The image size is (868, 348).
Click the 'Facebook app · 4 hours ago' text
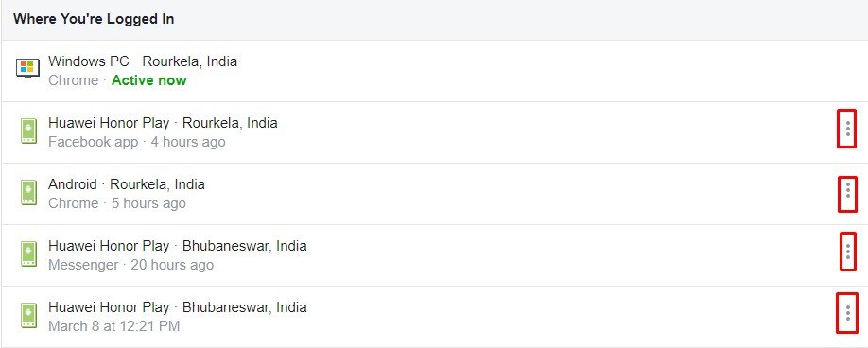click(x=137, y=142)
